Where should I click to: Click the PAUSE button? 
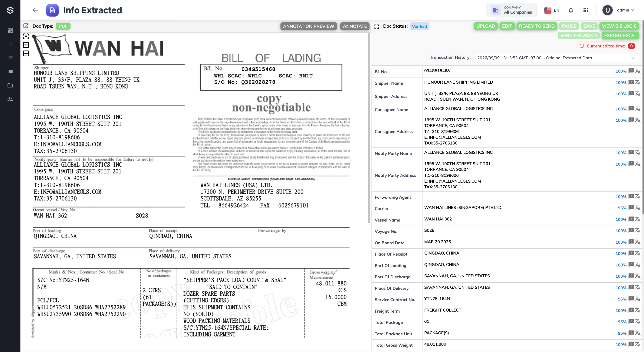coord(569,26)
